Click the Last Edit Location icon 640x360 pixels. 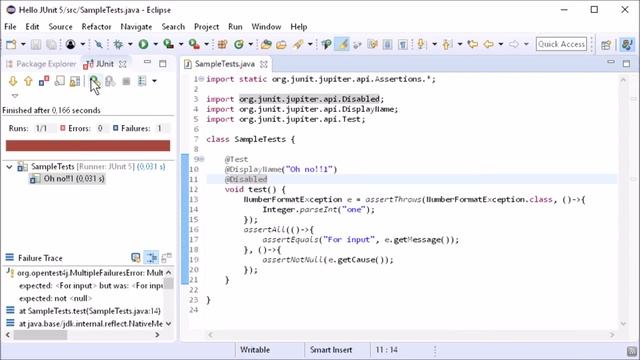(x=473, y=44)
